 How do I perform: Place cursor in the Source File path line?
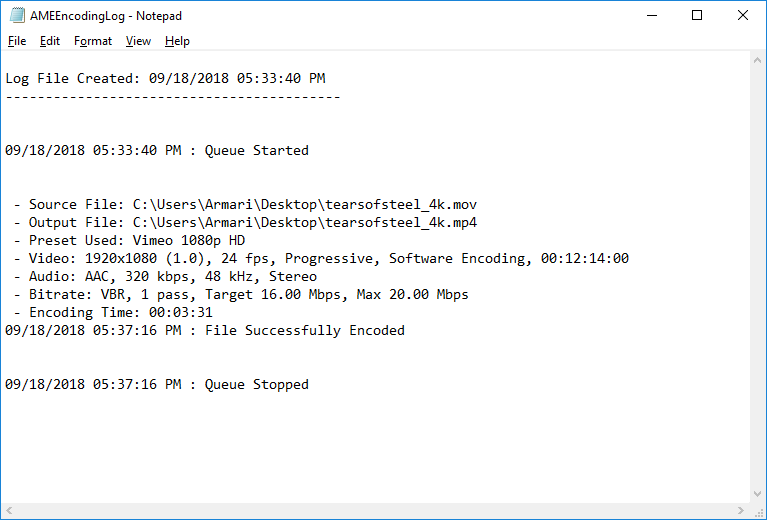pyautogui.click(x=251, y=204)
